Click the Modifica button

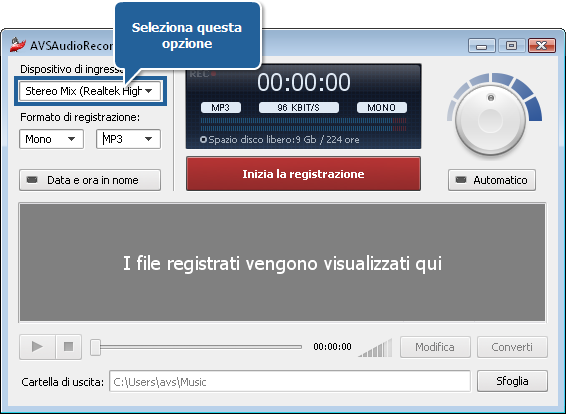click(435, 347)
